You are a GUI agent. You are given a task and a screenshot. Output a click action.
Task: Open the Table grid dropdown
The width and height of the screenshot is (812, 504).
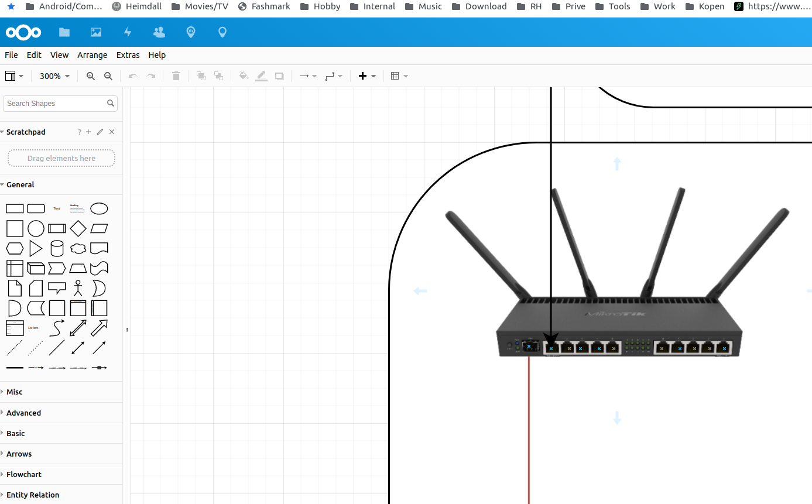pyautogui.click(x=399, y=76)
